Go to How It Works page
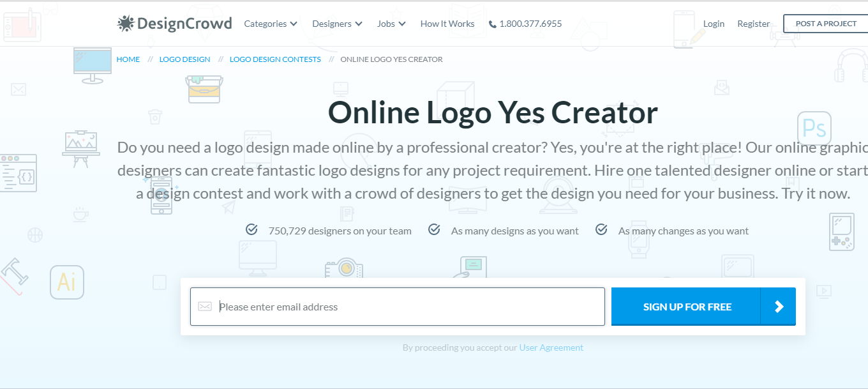The width and height of the screenshot is (868, 389). (x=447, y=24)
